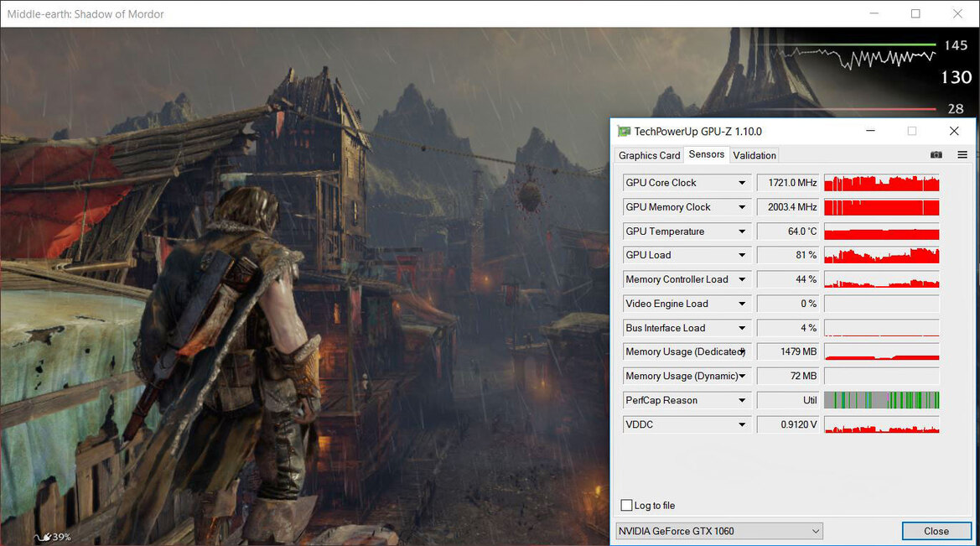Viewport: 980px width, 546px height.
Task: Click the 1479 MB dedicated memory value
Action: (x=787, y=352)
